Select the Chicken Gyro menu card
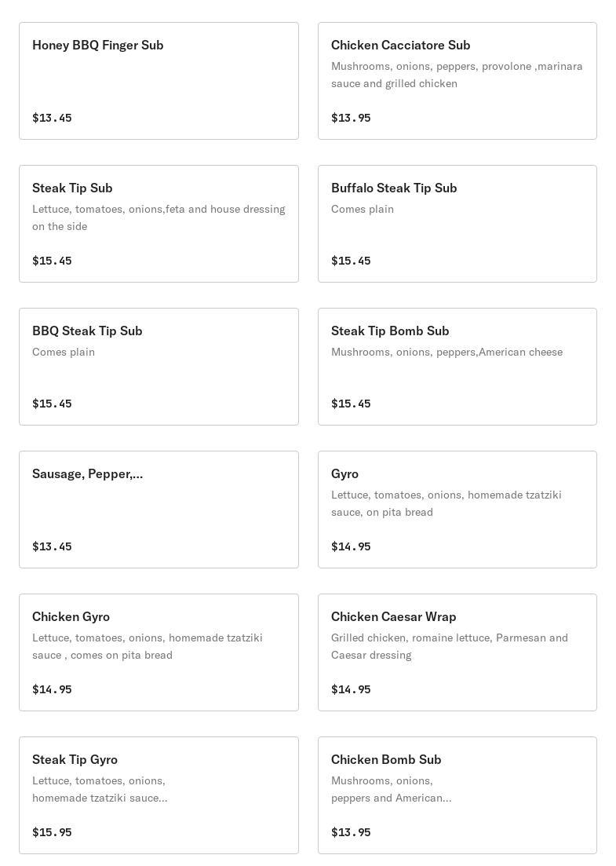Viewport: 616px width, 866px height. [x=159, y=652]
